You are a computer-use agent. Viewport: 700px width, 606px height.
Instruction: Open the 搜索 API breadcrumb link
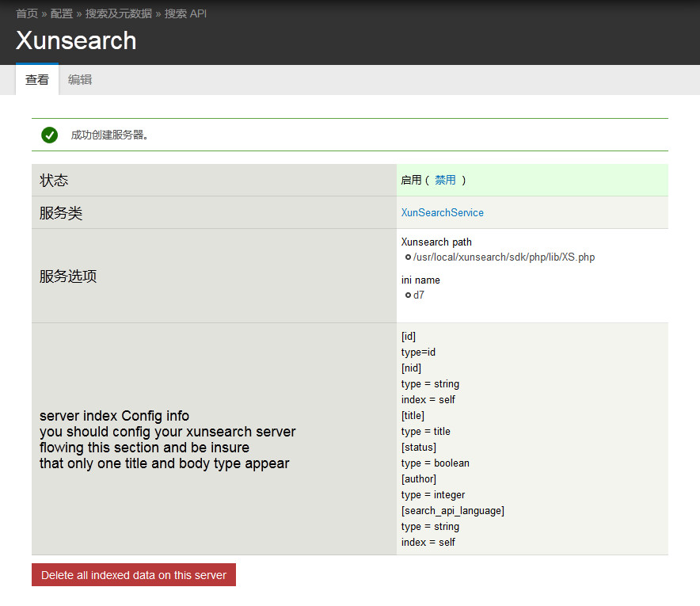point(185,13)
